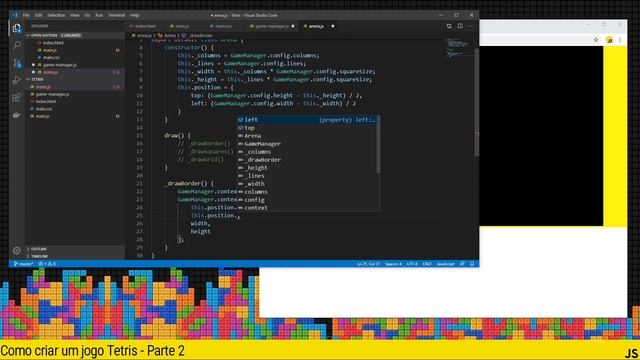
Task: Open the Terminal menu
Action: click(x=116, y=15)
